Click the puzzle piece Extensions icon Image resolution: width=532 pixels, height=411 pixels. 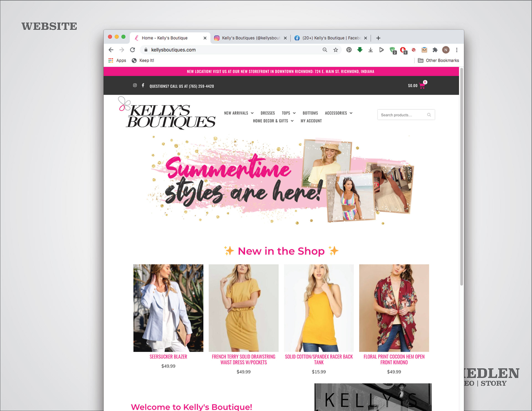click(x=435, y=50)
